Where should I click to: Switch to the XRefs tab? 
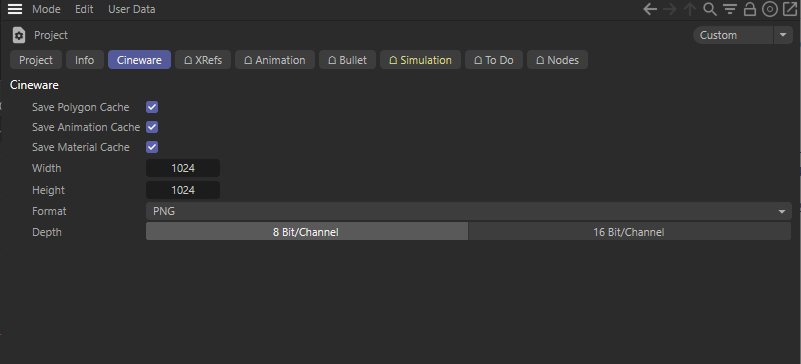[203, 60]
